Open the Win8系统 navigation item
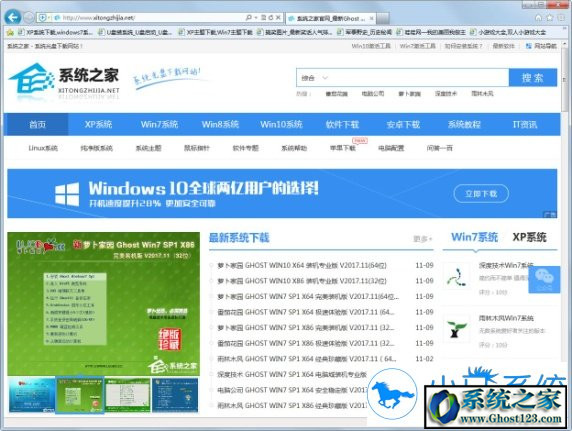 220,124
